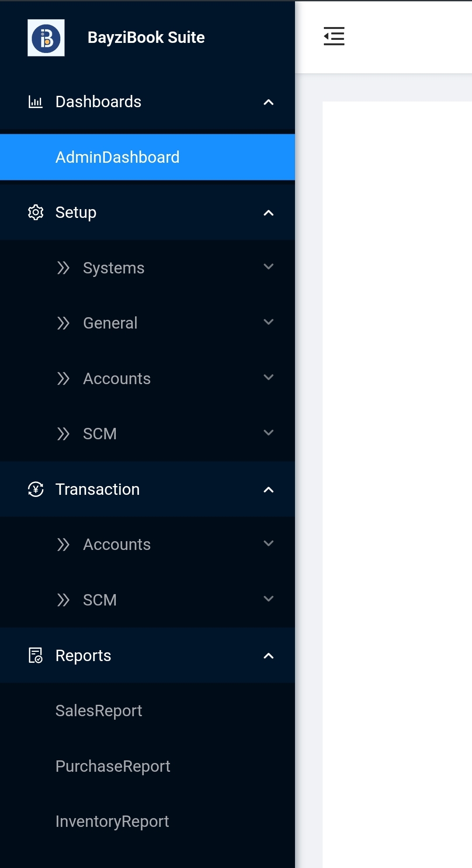Collapse the Setup section chevron
Viewport: 472px width, 868px height.
pyautogui.click(x=268, y=213)
